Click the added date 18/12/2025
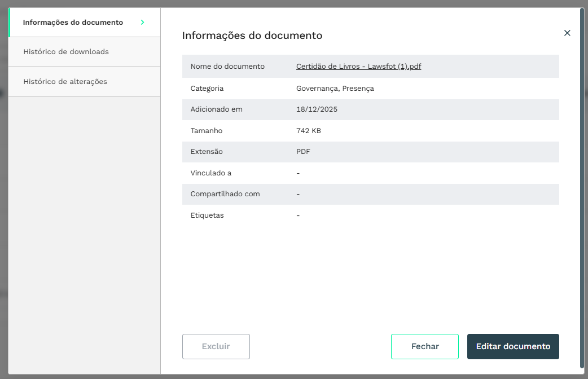The height and width of the screenshot is (379, 588). (317, 109)
